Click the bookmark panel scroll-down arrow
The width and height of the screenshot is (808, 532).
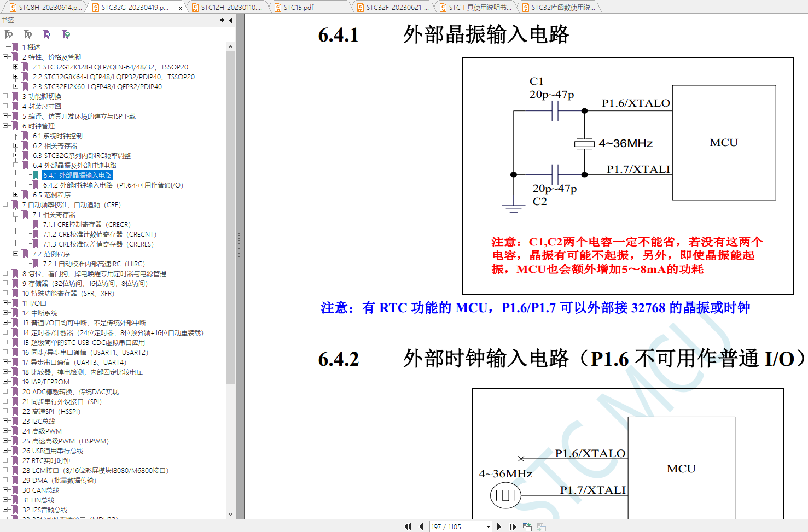click(230, 515)
